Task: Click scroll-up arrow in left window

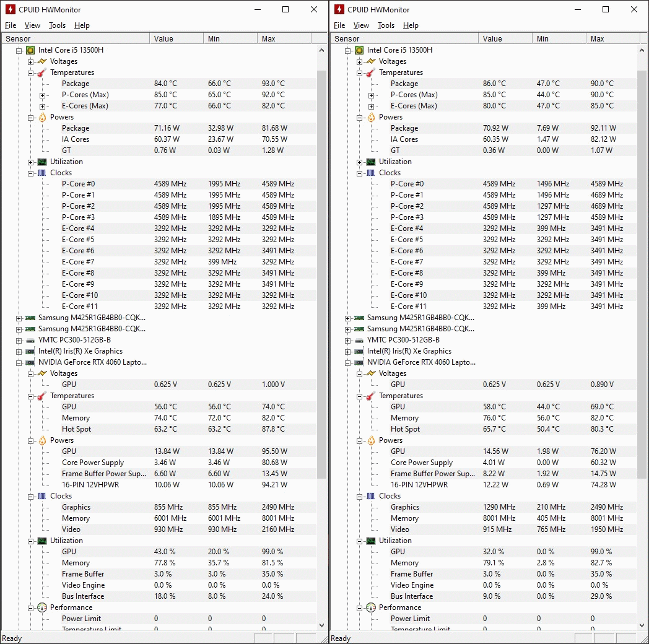Action: 322,50
